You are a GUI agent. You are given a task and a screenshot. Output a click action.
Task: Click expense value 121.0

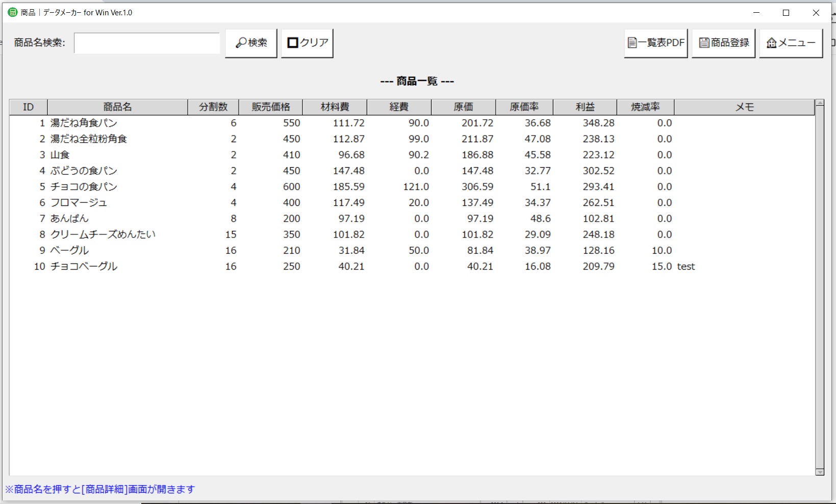[x=416, y=187]
